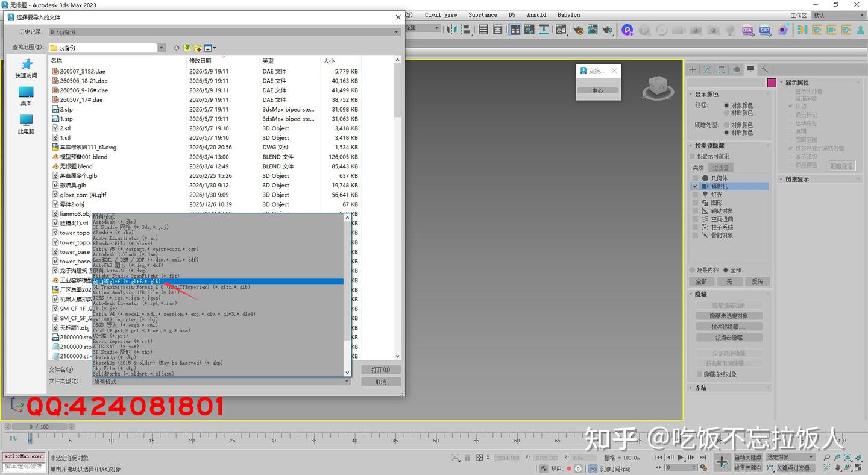Viewport: 868px width, 475px height.
Task: Select the 场景内容 radio button
Action: pos(693,270)
